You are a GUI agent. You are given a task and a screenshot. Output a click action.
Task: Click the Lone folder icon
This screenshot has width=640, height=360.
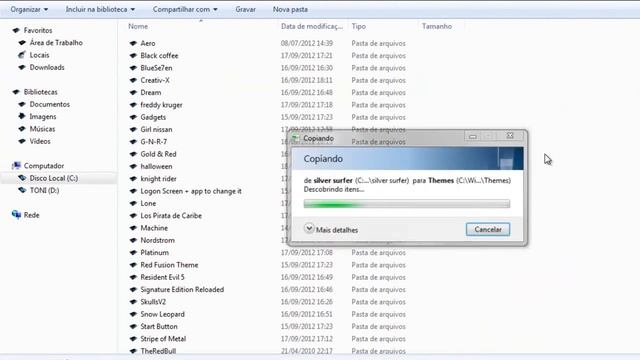(133, 203)
